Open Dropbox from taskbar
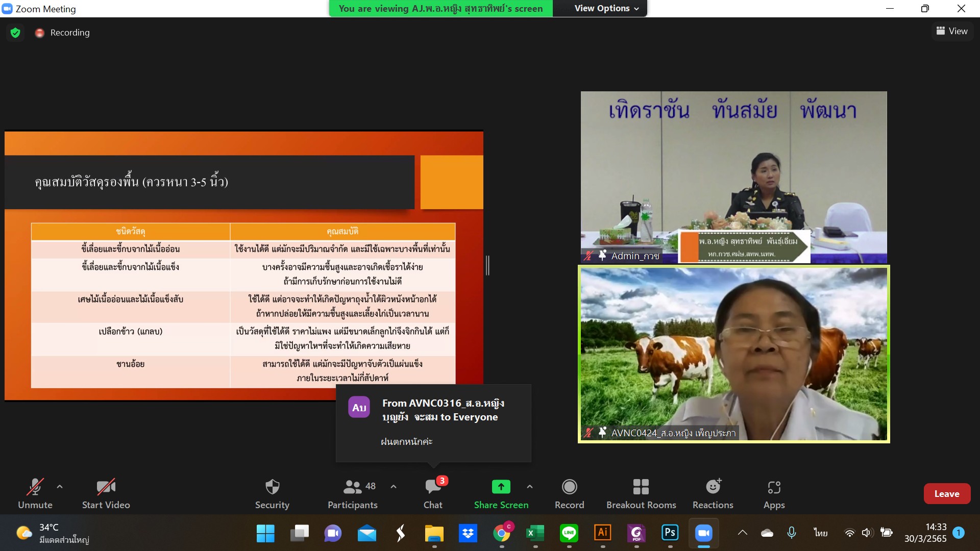The width and height of the screenshot is (980, 551). tap(468, 533)
